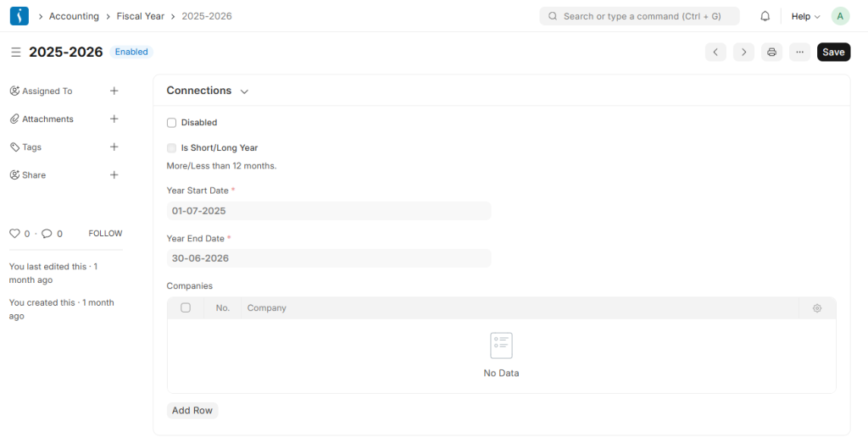
Task: Click the No. column header
Action: (x=223, y=308)
